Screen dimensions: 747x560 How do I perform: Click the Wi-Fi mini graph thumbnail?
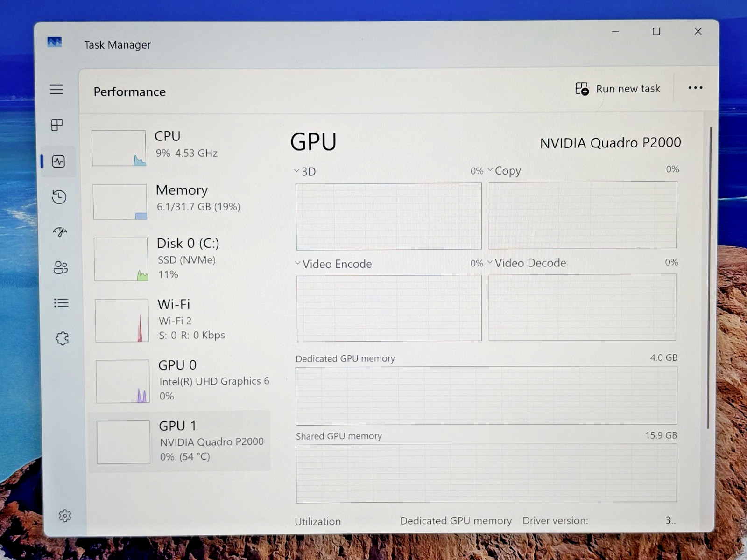pos(122,321)
